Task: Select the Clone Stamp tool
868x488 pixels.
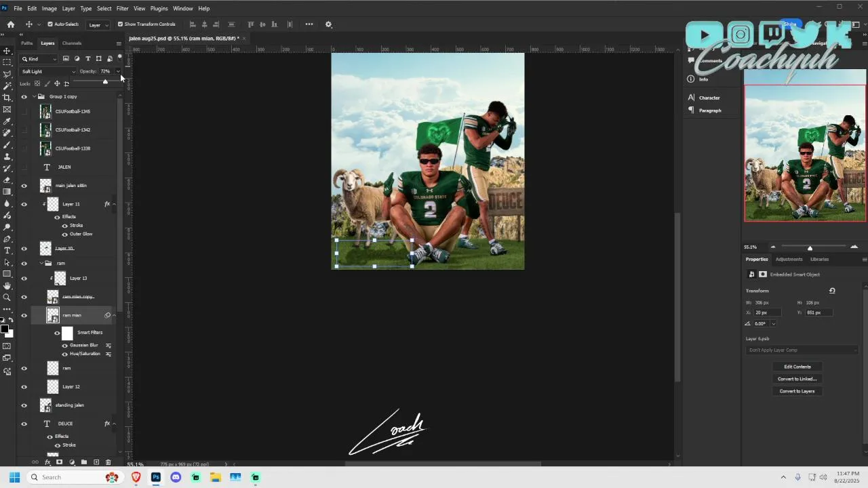Action: 7,157
